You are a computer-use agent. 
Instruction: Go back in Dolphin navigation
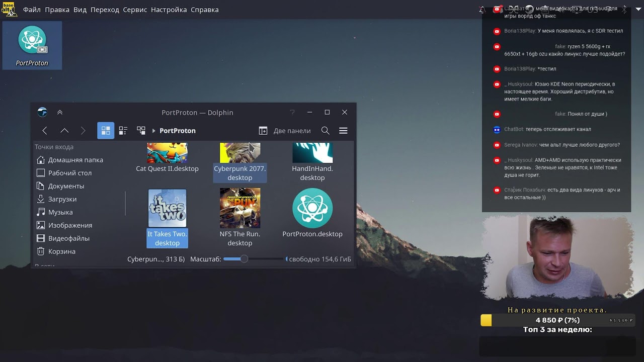coord(45,131)
